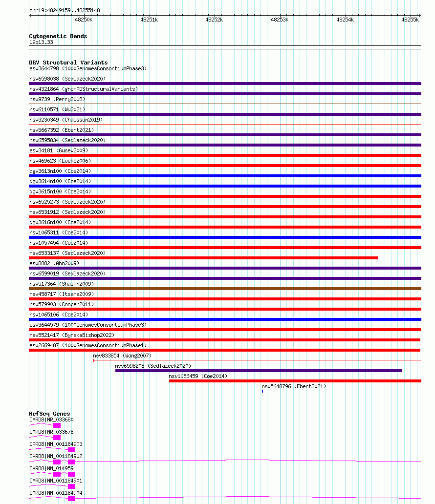Click the chr19:48249159..48255148 coordinate text
This screenshot has height=504, width=435.
click(65, 11)
